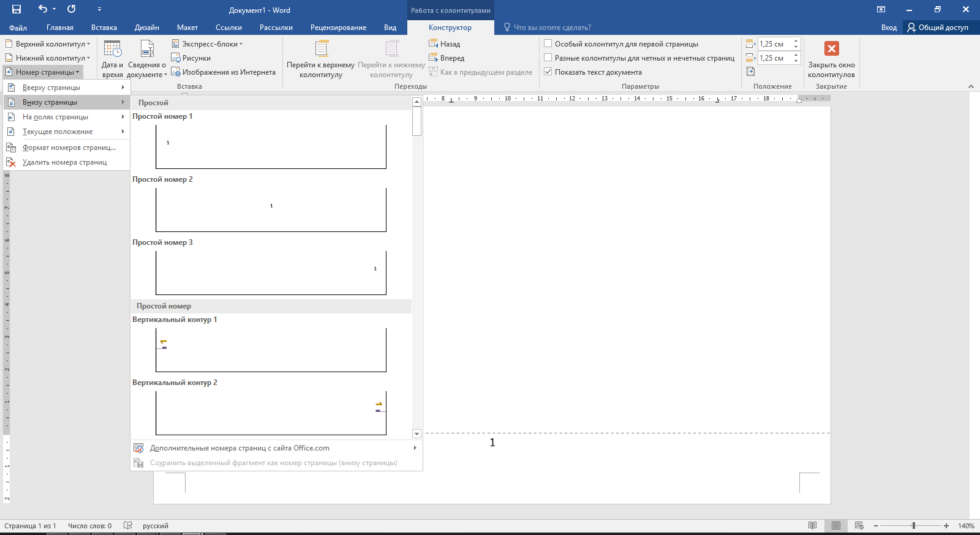
Task: Click the zoom slider handle
Action: [x=913, y=526]
